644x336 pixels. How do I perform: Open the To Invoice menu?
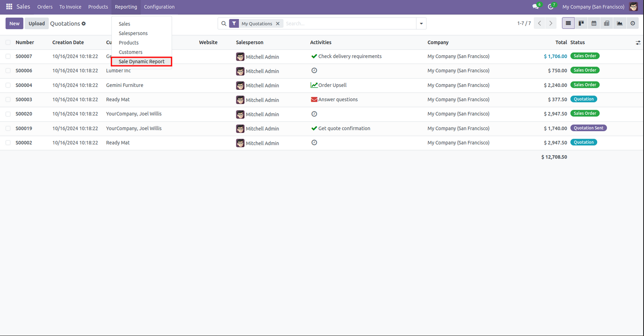(70, 7)
